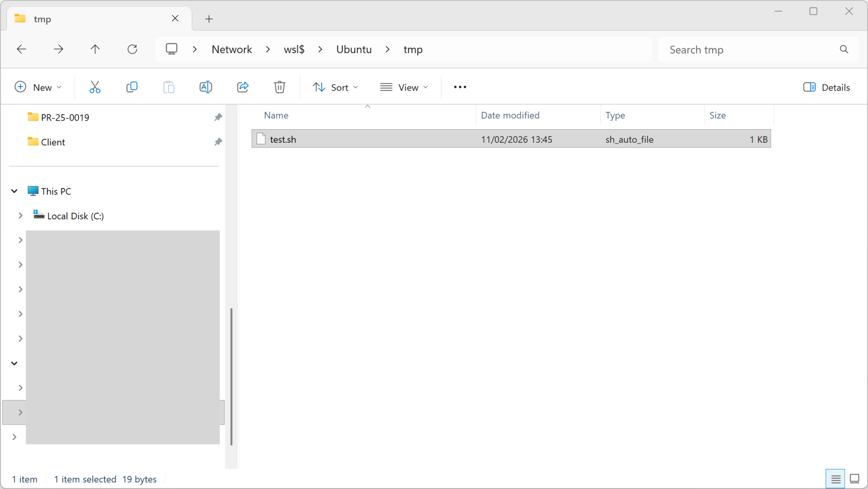Expand the Local Disk (C:) node
This screenshot has height=489, width=868.
(21, 215)
